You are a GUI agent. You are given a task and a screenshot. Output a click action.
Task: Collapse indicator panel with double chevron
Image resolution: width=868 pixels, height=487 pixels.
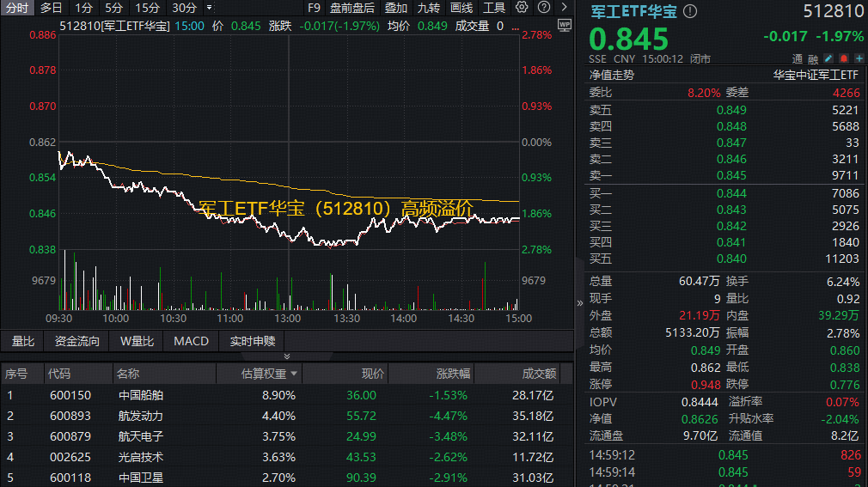point(287,356)
